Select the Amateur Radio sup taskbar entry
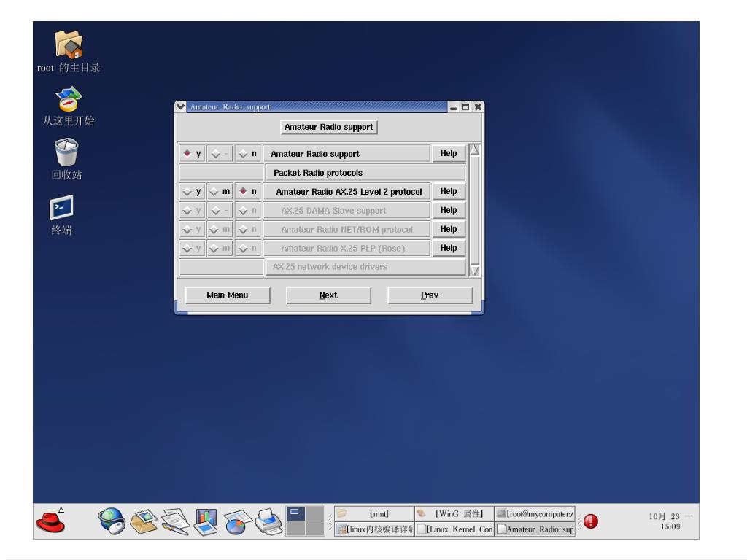This screenshot has height=560, width=747. point(535,529)
